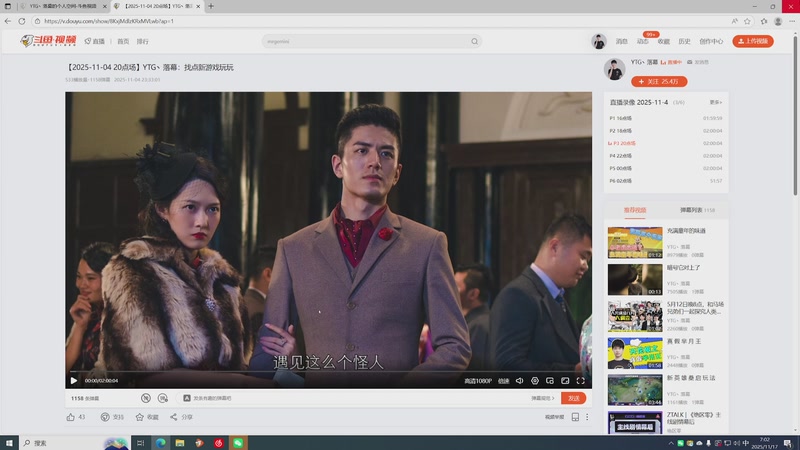The width and height of the screenshot is (800, 450).
Task: Open the 倍速 playback speed menu
Action: (x=504, y=381)
